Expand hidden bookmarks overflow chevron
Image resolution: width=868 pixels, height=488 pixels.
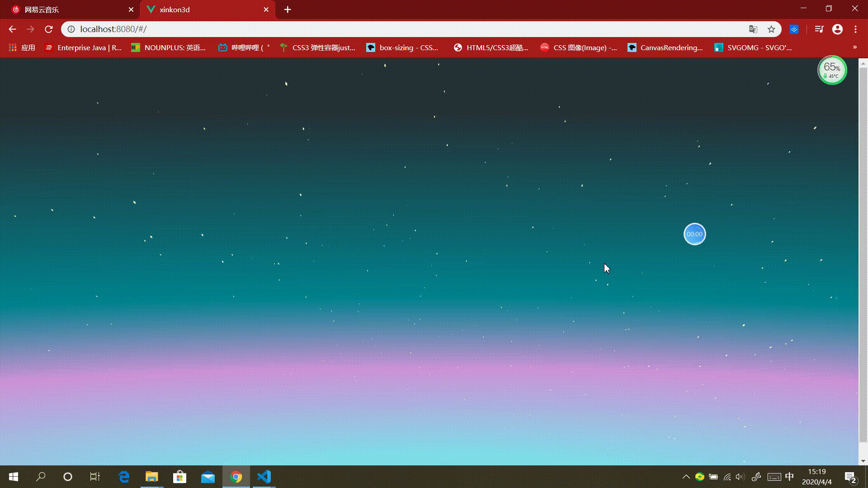pos(854,47)
